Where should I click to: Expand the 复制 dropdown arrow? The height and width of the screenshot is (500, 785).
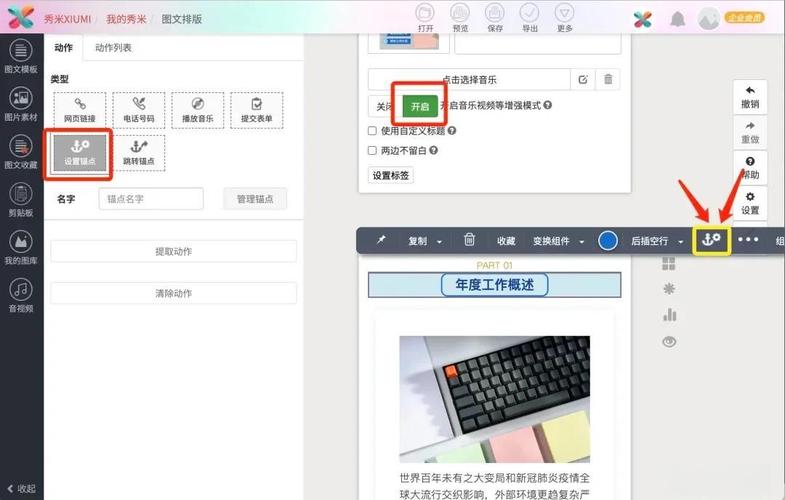439,242
